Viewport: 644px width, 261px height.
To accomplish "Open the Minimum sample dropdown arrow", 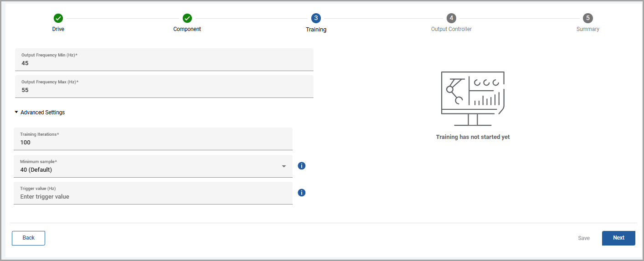I will tap(283, 166).
